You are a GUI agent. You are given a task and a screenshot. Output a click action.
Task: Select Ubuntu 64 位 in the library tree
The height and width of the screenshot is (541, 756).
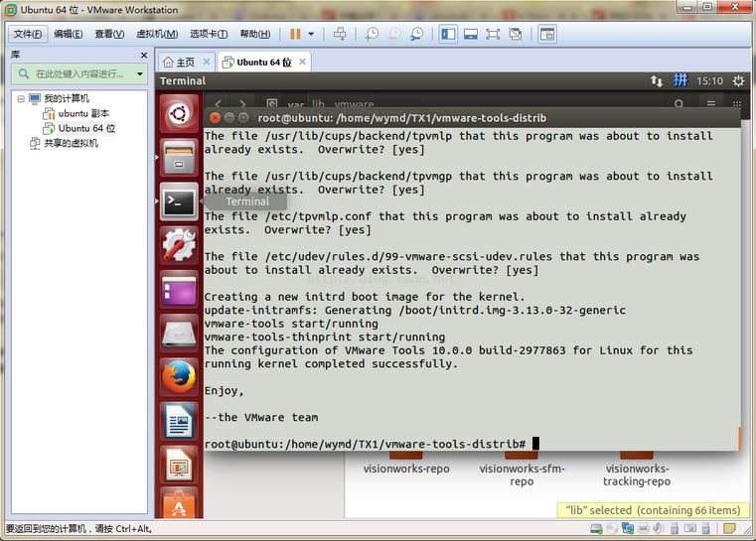86,129
